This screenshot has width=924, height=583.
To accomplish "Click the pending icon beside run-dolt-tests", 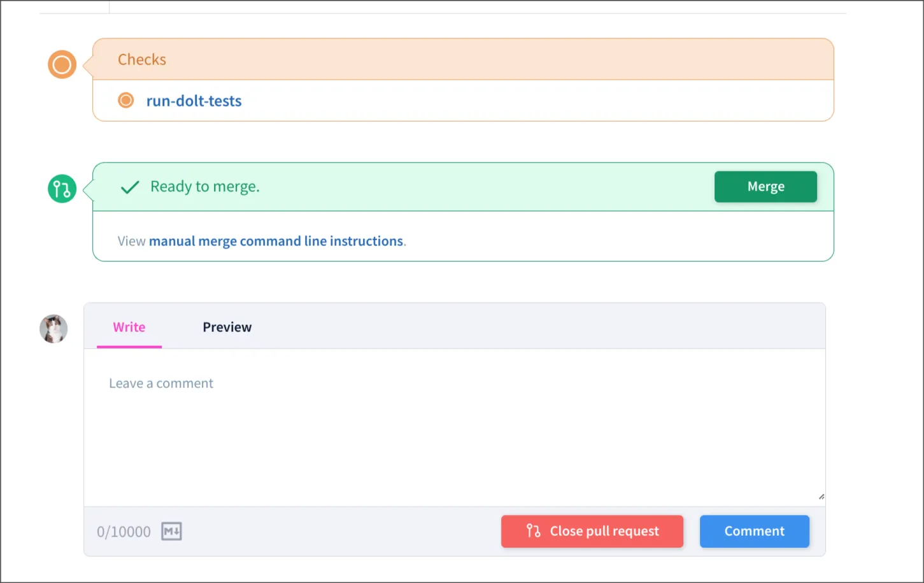I will (126, 101).
